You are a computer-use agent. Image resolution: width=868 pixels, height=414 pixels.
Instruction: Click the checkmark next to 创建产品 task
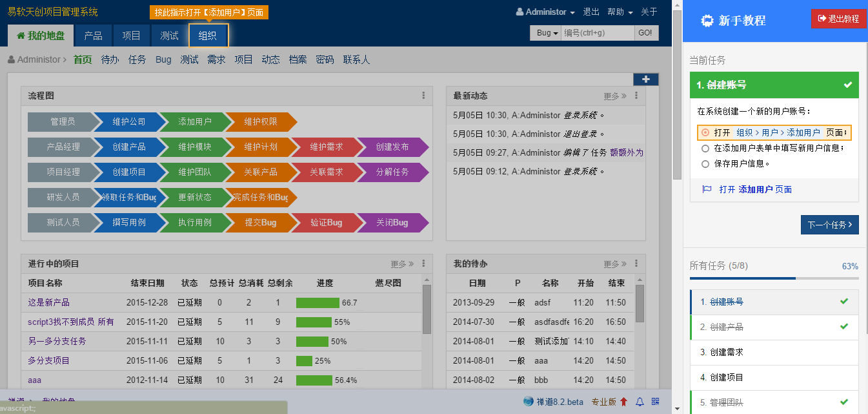click(x=843, y=326)
